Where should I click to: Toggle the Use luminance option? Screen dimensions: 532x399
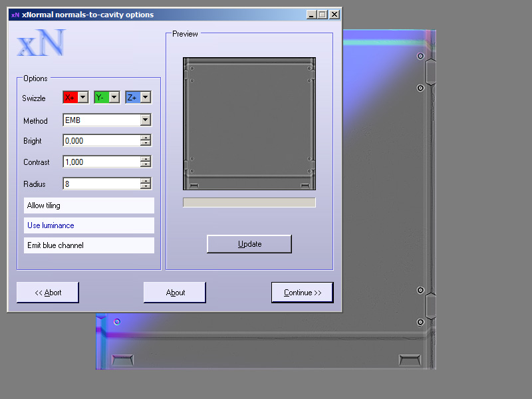point(89,225)
